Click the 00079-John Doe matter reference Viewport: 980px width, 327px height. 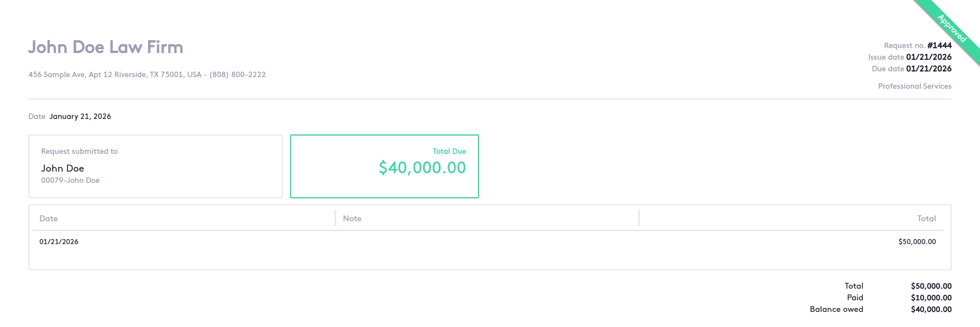click(x=70, y=180)
